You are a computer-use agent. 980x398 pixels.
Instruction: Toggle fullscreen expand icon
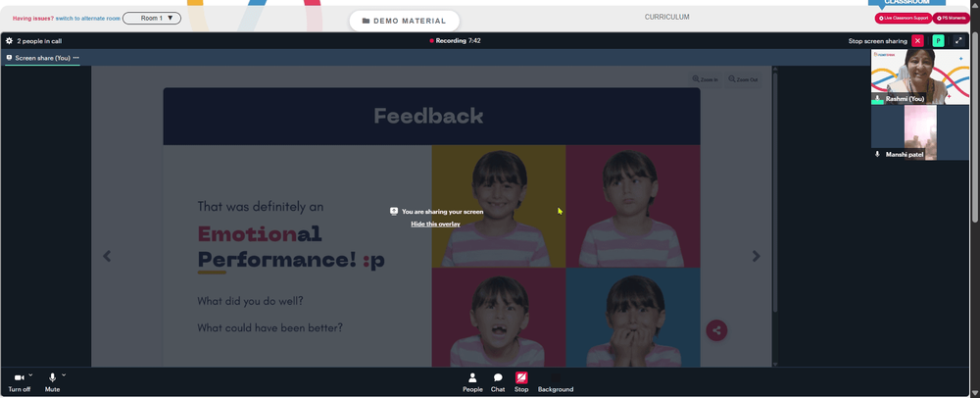click(958, 40)
